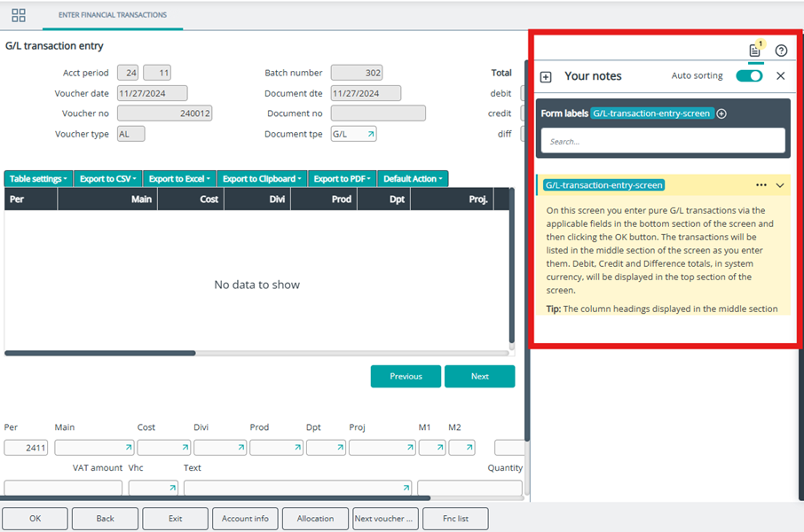Click the Acct period year field 24

[128, 73]
